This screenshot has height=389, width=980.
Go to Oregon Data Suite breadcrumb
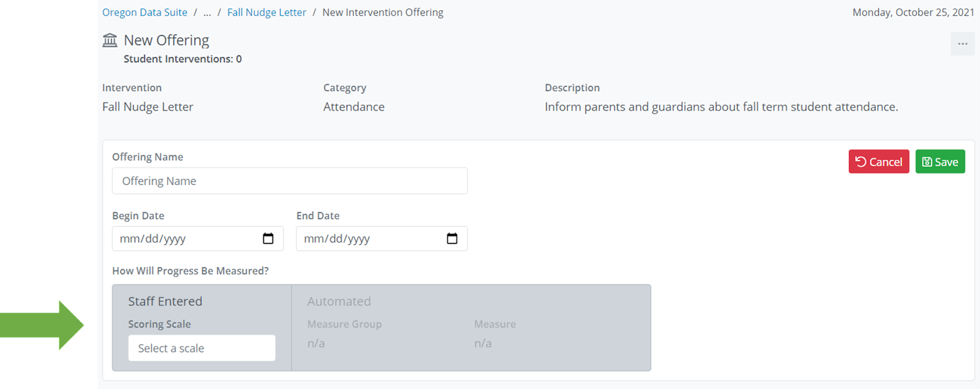click(145, 12)
